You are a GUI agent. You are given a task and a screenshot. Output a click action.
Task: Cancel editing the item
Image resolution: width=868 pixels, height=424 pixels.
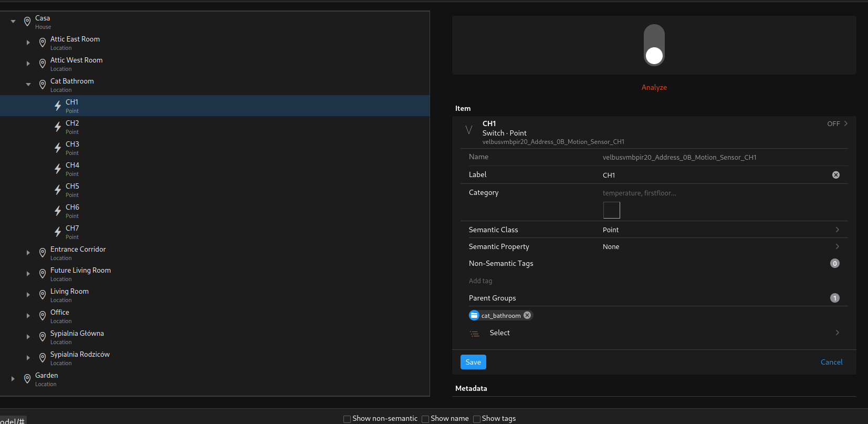(x=832, y=362)
